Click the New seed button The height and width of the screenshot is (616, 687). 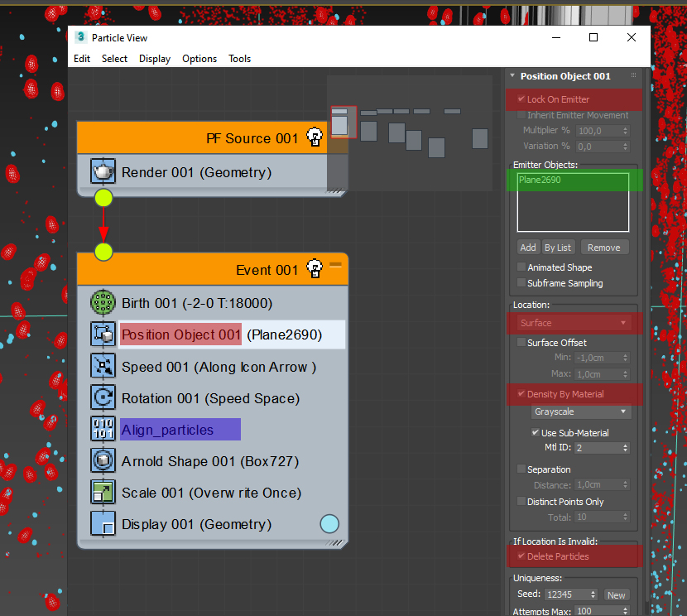tap(616, 595)
